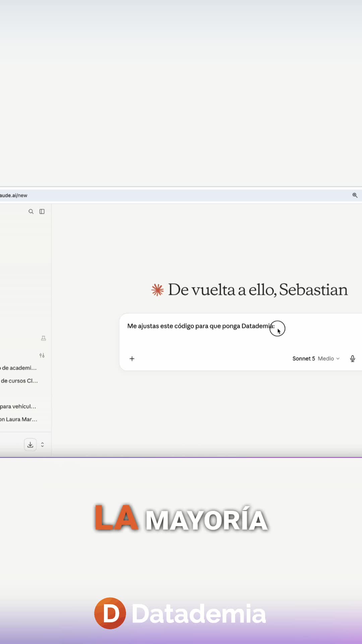362x644 pixels.
Task: Click the plus attachment button
Action: (x=132, y=359)
